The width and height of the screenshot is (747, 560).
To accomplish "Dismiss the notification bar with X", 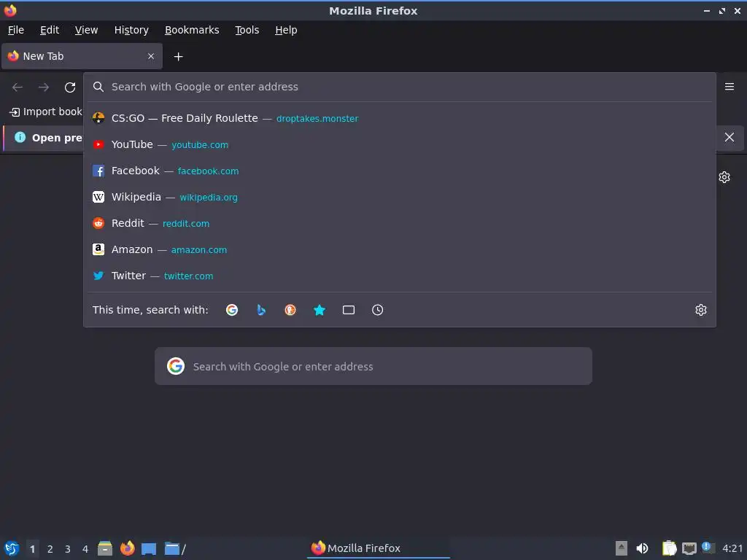I will click(729, 137).
